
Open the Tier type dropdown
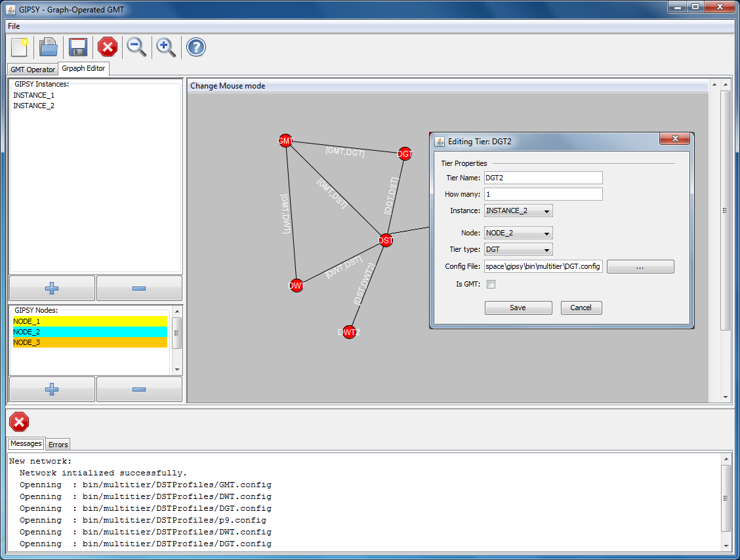(518, 250)
